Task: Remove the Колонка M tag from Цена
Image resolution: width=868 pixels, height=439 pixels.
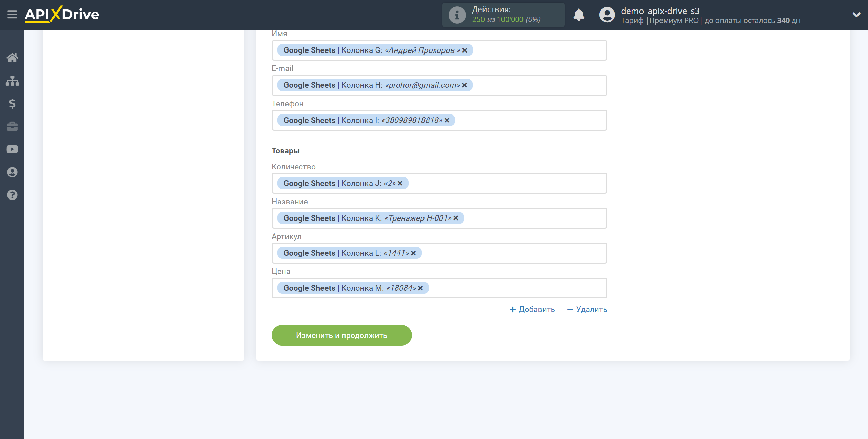Action: 420,288
